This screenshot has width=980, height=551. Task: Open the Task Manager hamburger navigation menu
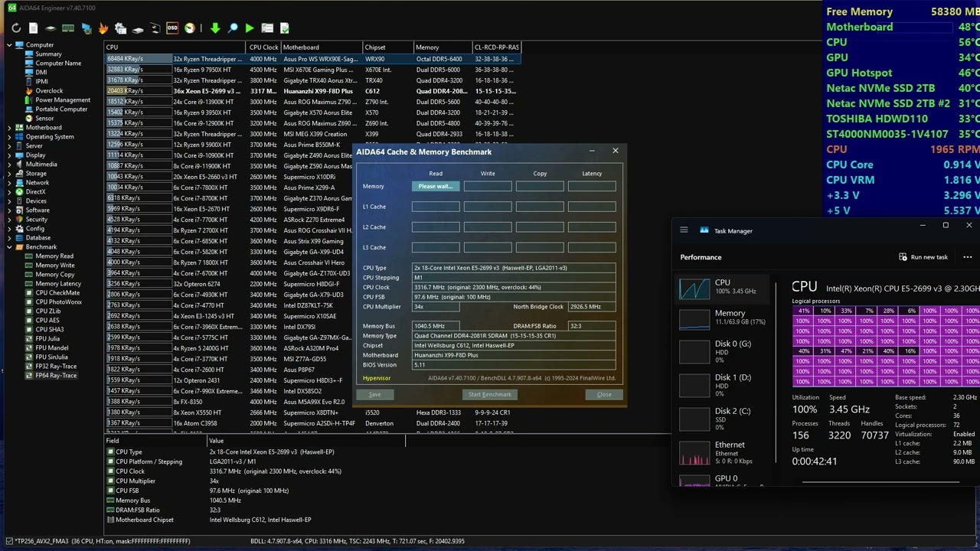[684, 230]
